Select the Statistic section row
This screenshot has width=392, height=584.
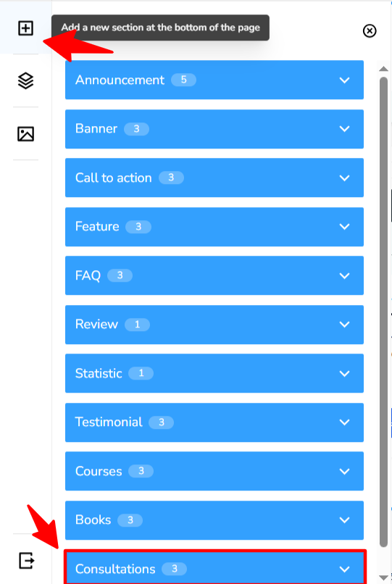[214, 373]
